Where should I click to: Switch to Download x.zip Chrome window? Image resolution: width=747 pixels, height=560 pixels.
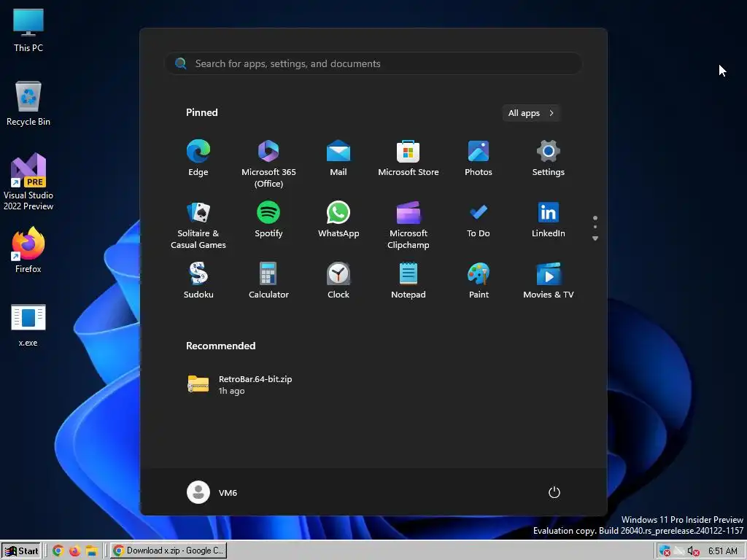point(169,551)
